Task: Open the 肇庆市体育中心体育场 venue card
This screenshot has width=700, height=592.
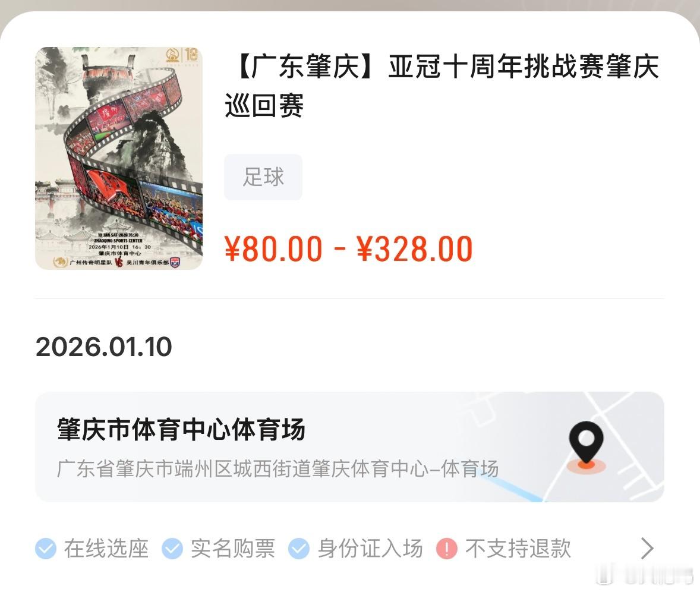Action: coord(349,446)
